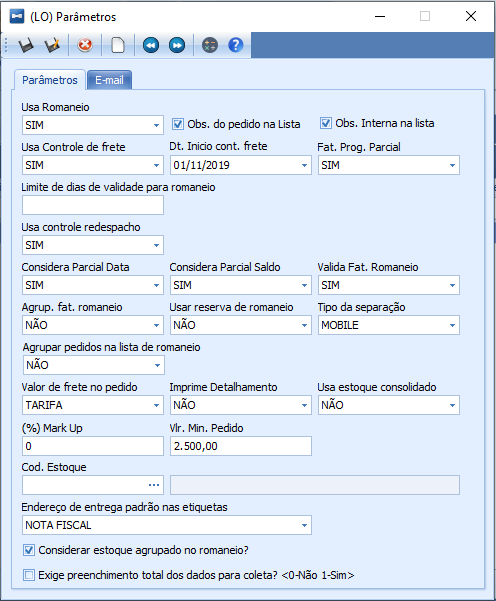The image size is (496, 601).
Task: Toggle Obs. Interna na lista checkbox
Action: tap(325, 123)
